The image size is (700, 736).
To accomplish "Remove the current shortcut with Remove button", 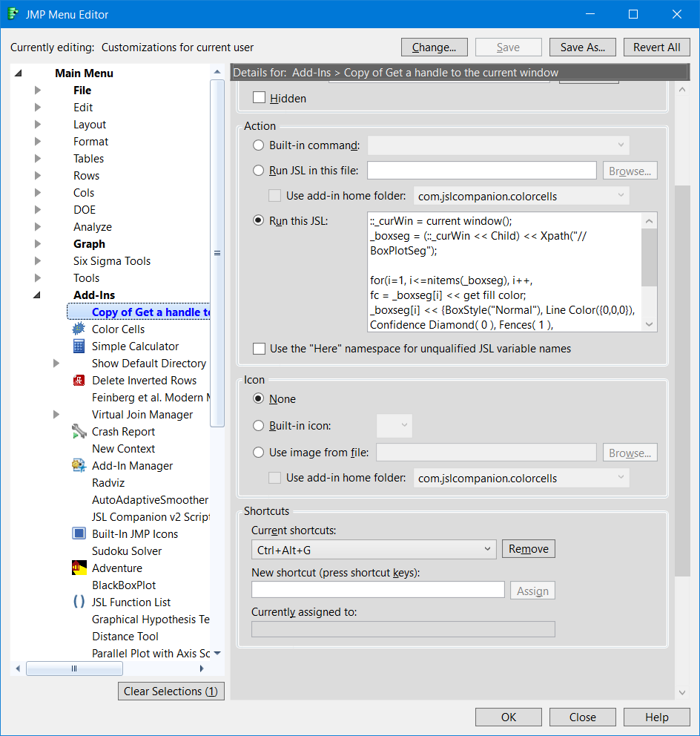I will (x=529, y=549).
